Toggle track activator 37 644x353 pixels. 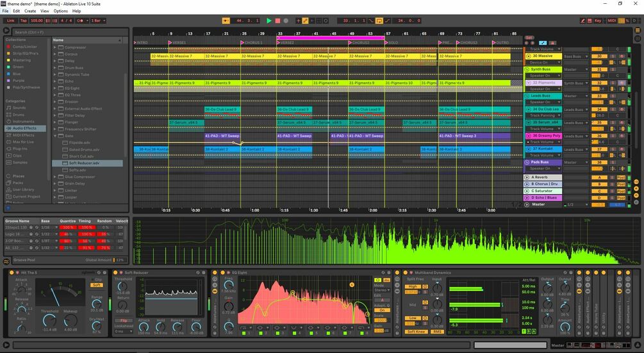tap(599, 149)
